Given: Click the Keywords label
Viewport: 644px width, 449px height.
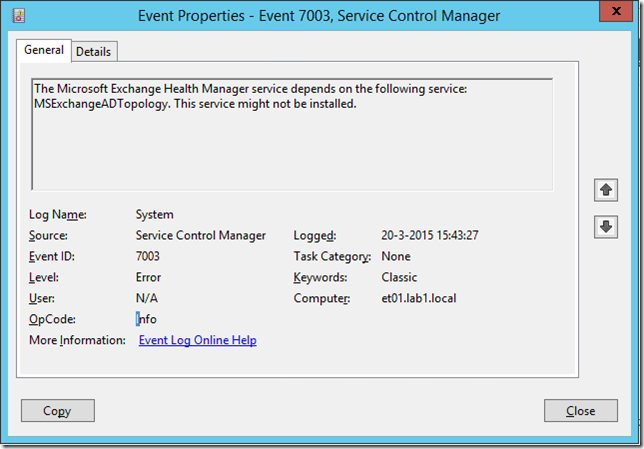Looking at the screenshot, I should (x=320, y=277).
